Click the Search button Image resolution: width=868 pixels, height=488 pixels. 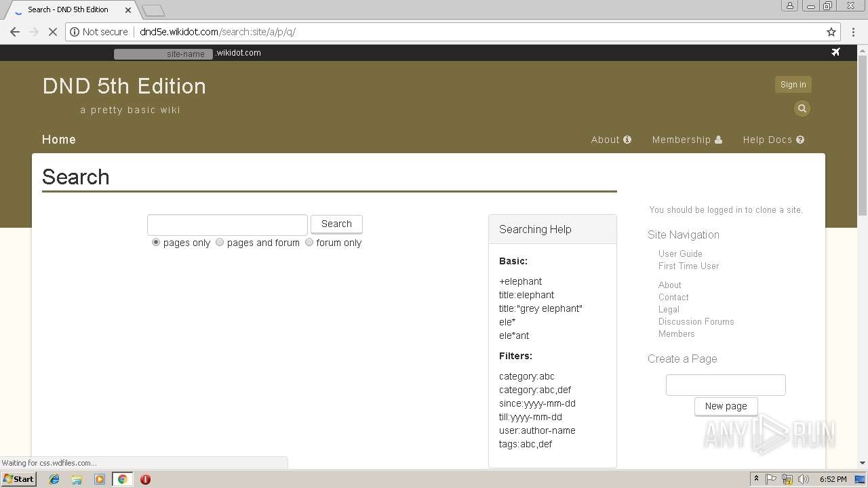336,224
